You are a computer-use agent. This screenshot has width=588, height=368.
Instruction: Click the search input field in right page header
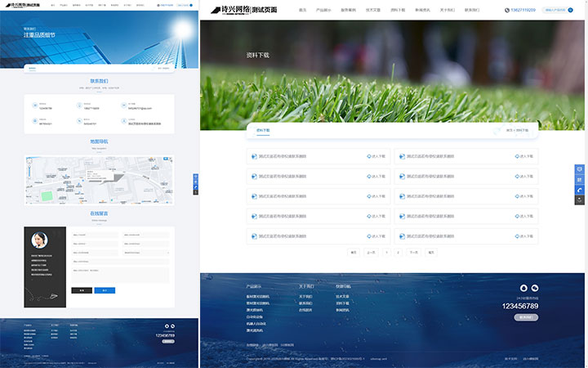(555, 10)
